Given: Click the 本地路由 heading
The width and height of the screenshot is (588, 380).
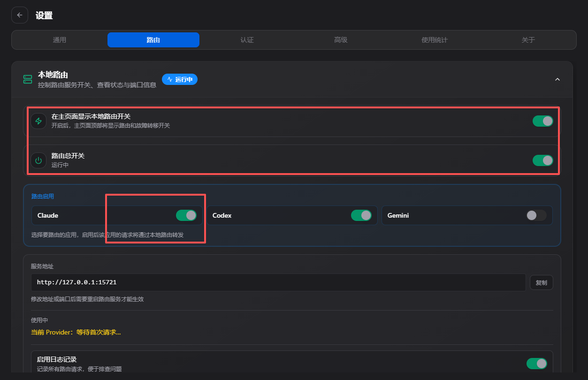Looking at the screenshot, I should point(53,75).
